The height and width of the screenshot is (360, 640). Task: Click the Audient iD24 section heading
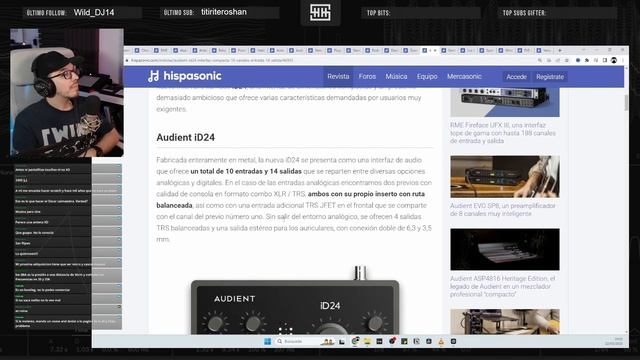click(186, 138)
